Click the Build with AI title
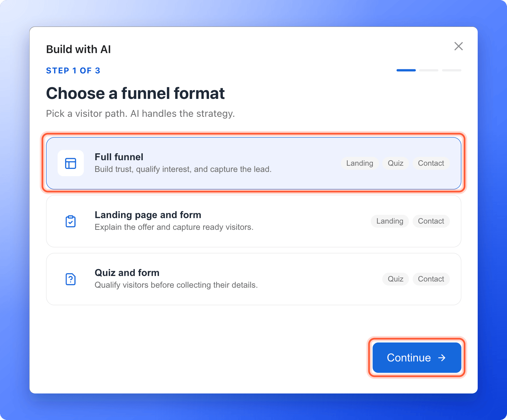This screenshot has width=507, height=420. tap(79, 49)
